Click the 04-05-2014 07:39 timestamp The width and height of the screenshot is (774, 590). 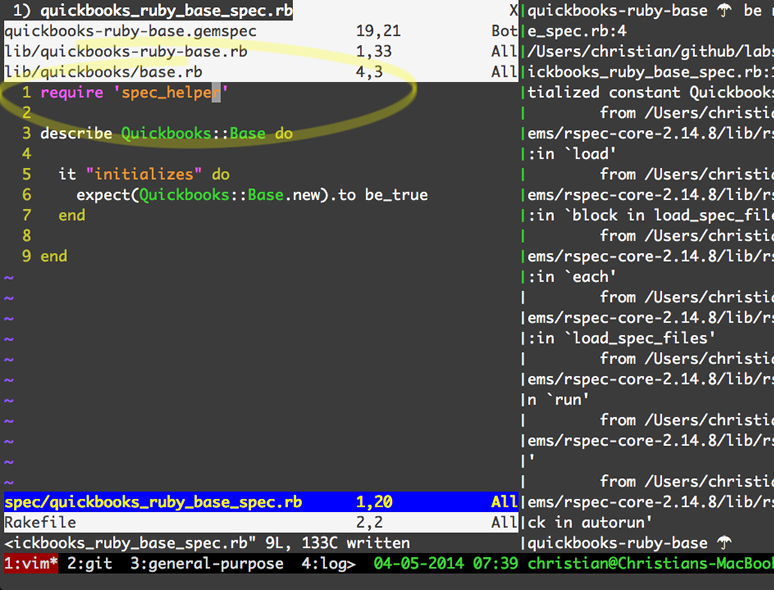coord(446,563)
